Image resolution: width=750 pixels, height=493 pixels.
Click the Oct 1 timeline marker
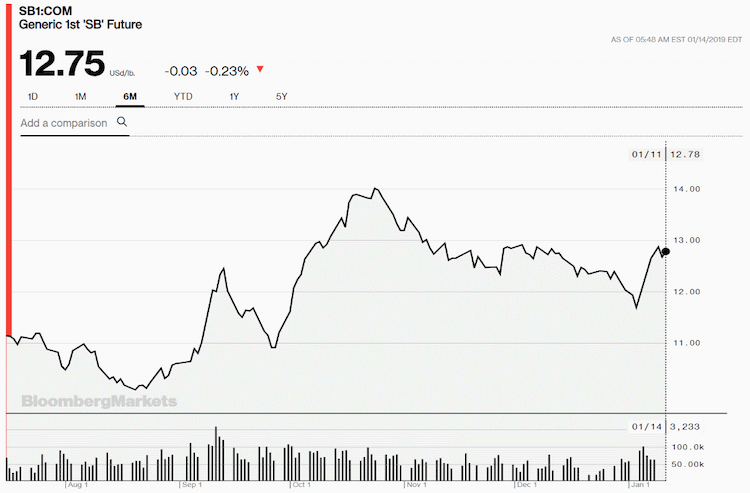pos(301,485)
